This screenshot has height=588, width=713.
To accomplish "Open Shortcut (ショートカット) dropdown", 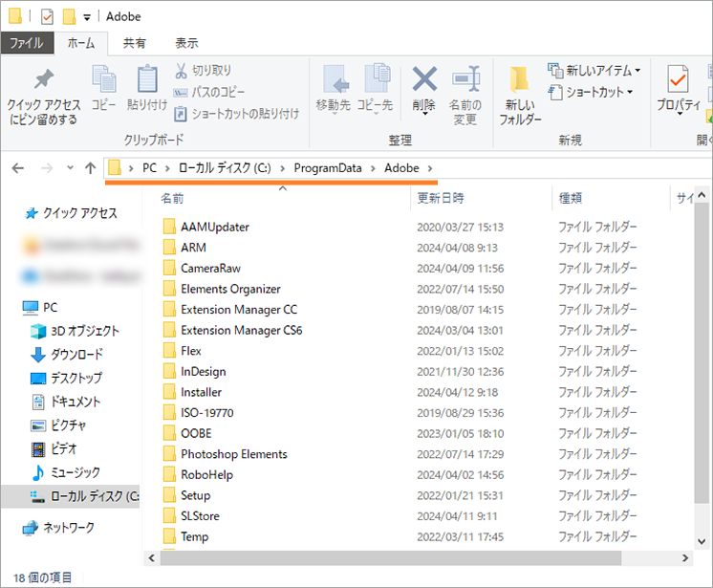I will [591, 93].
